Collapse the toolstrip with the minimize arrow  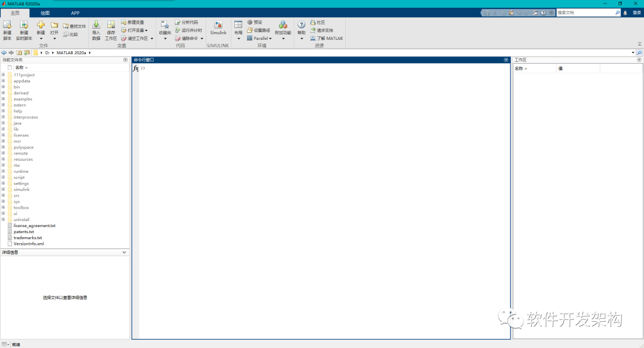(x=639, y=44)
